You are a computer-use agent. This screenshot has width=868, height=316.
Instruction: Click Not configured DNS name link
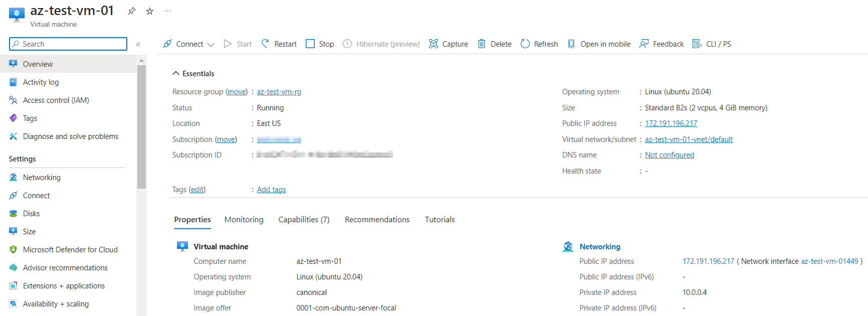pos(670,155)
